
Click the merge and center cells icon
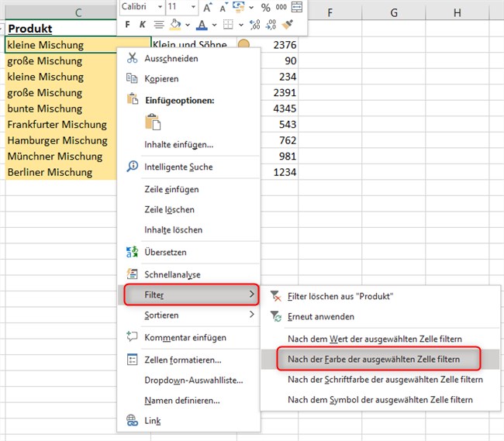297,7
